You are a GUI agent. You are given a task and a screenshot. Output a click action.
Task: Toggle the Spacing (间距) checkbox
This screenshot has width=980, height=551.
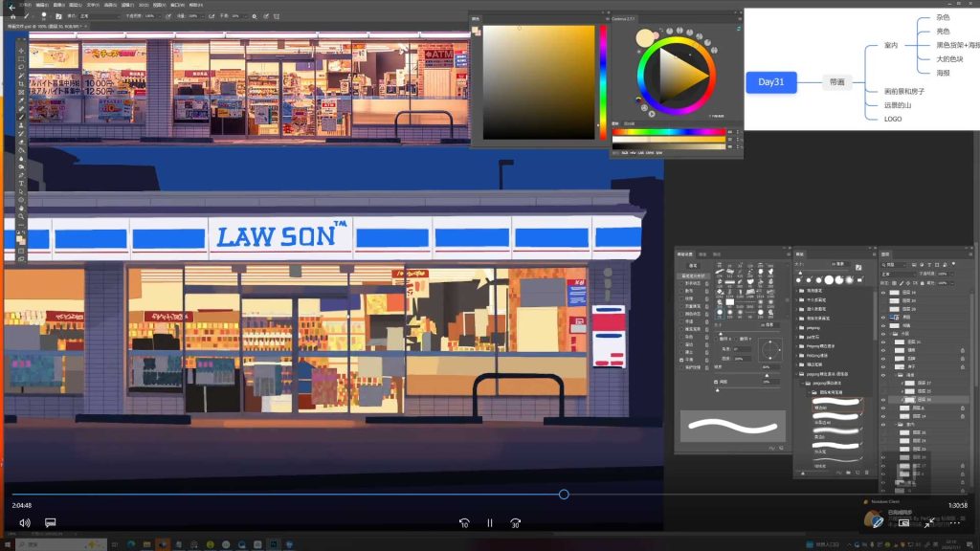coord(716,382)
